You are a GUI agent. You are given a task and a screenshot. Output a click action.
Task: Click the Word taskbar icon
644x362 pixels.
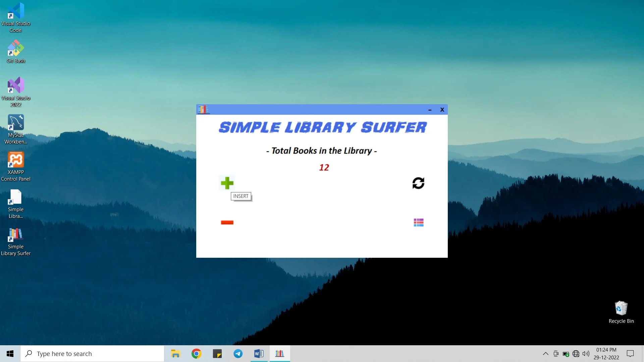click(259, 354)
